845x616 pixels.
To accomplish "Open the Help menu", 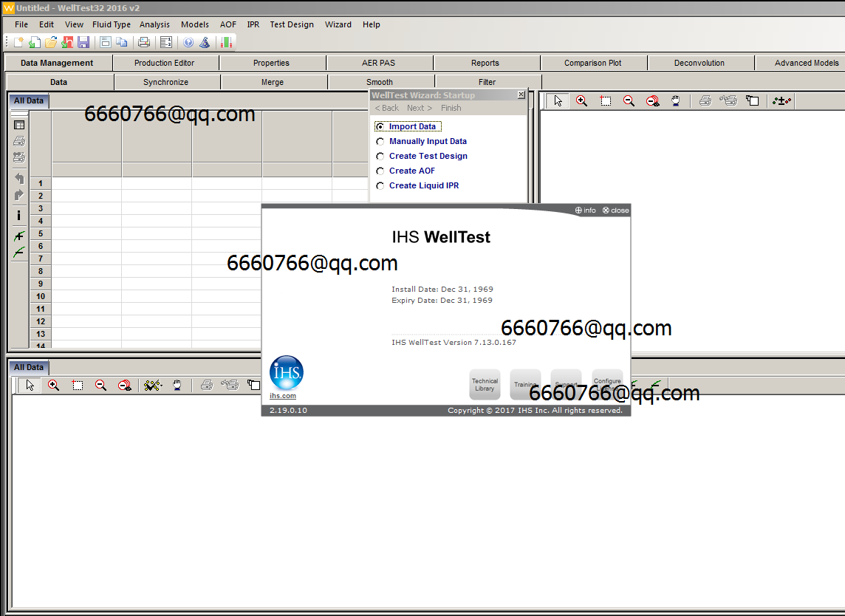I will point(372,24).
